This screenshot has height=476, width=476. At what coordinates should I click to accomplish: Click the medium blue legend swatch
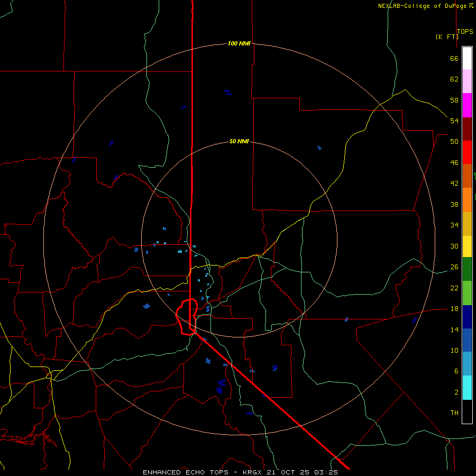467,340
